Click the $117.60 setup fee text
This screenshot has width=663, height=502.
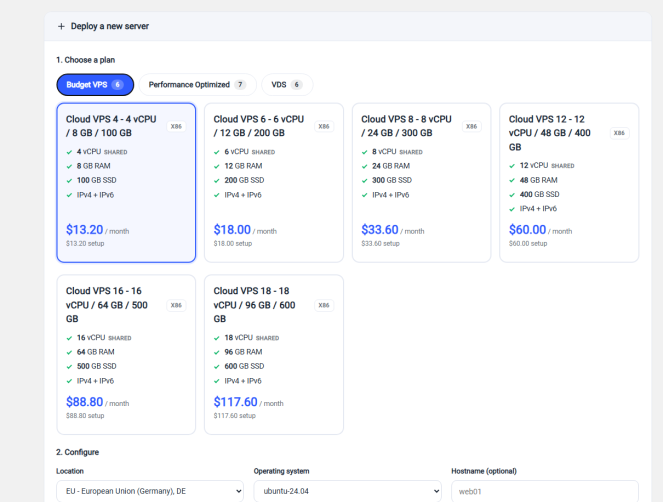click(235, 416)
